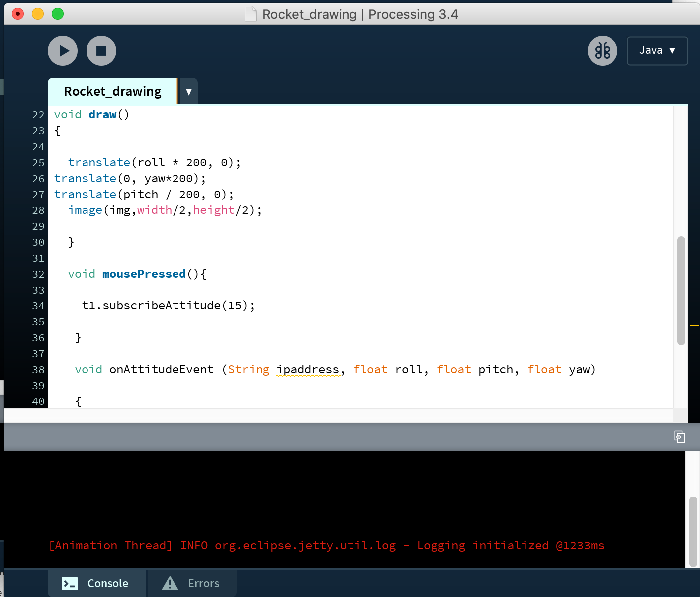The width and height of the screenshot is (700, 597).
Task: Click the image(img,width/2,height/2) line
Action: [165, 210]
